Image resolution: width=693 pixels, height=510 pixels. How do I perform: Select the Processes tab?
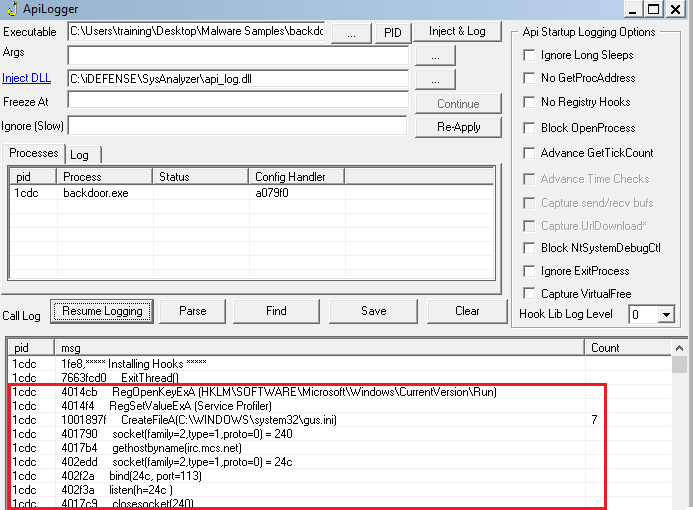click(x=34, y=153)
